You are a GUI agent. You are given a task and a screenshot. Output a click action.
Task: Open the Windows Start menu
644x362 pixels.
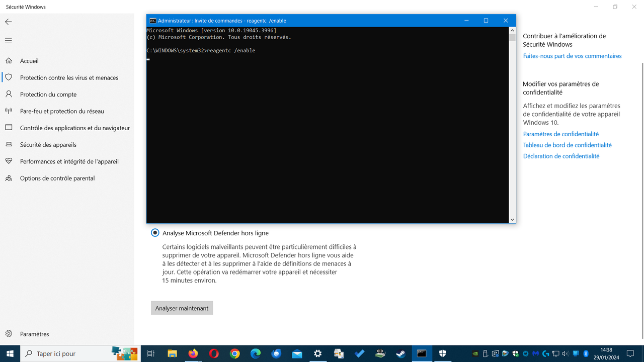tap(9, 353)
